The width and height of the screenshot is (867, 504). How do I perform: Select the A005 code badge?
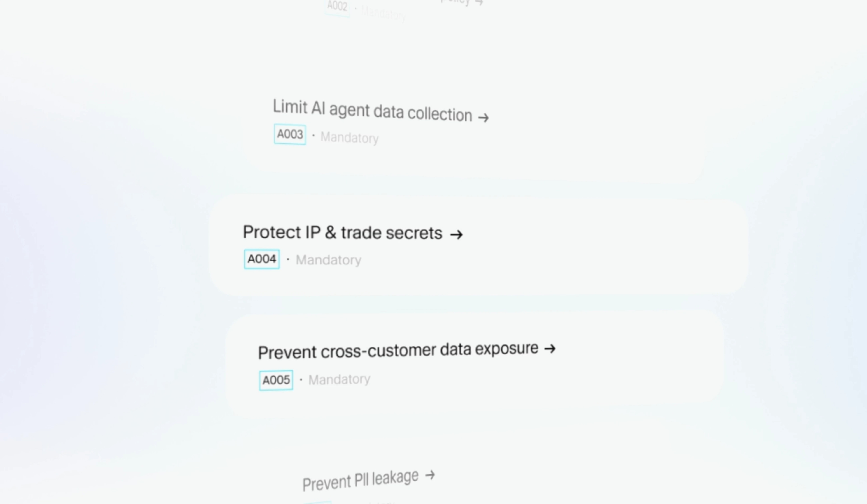click(276, 380)
